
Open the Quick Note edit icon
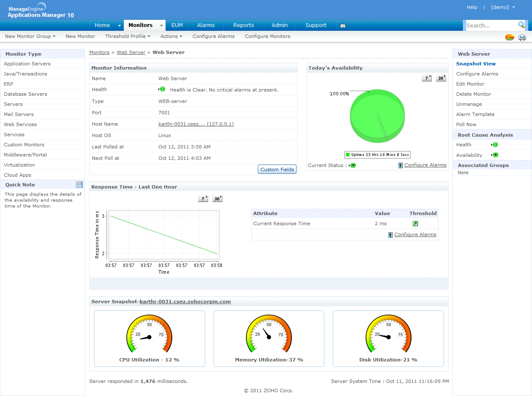tap(79, 185)
